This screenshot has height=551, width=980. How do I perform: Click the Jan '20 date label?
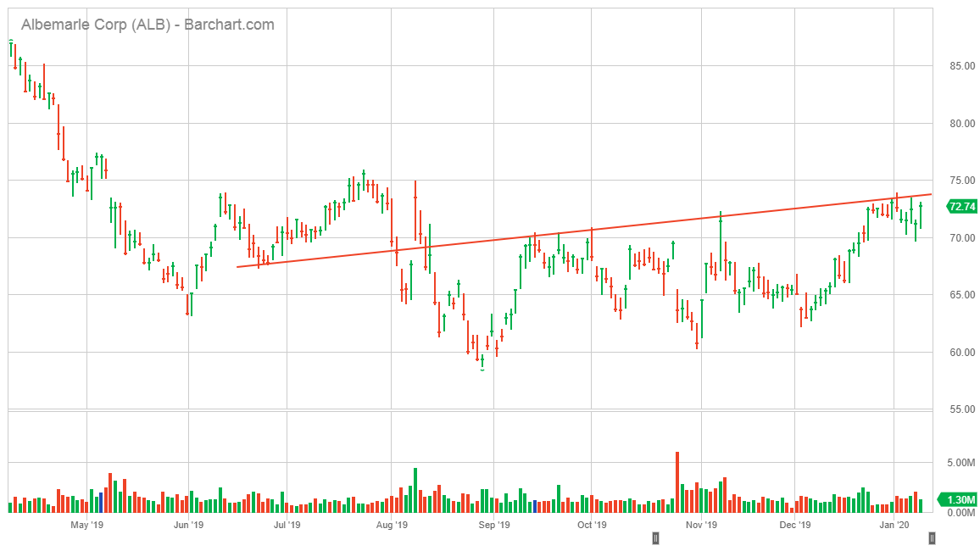(894, 525)
